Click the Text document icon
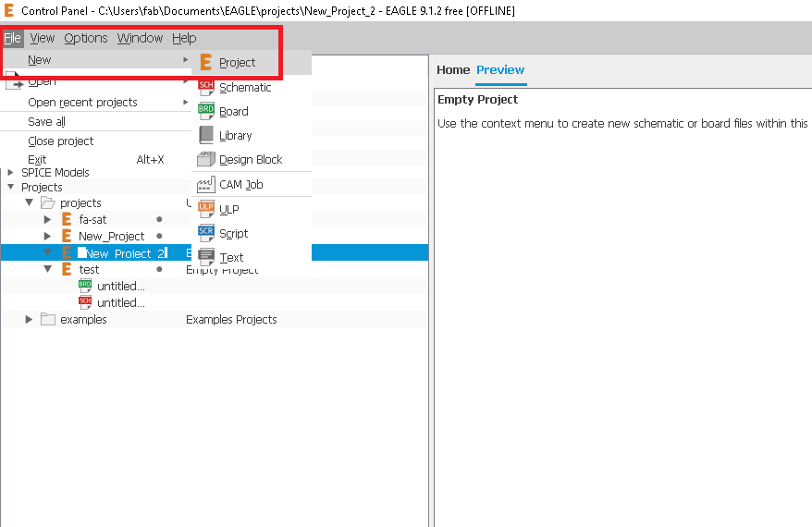The image size is (812, 527). click(x=205, y=257)
